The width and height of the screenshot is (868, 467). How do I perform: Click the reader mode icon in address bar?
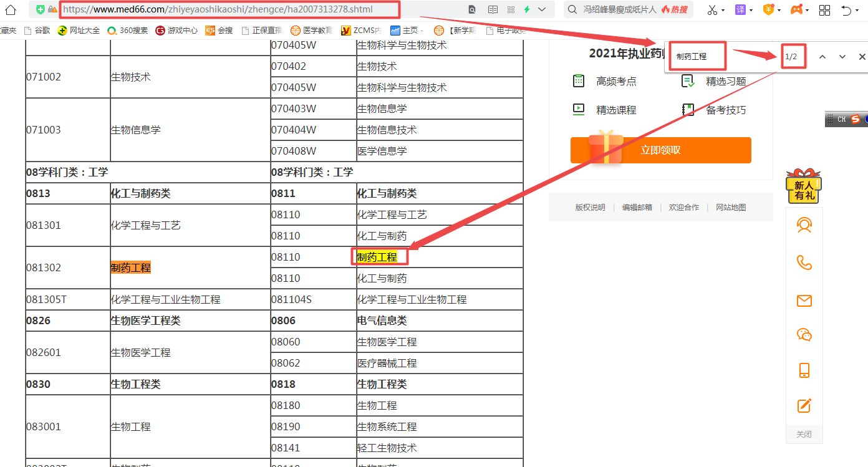coord(493,10)
